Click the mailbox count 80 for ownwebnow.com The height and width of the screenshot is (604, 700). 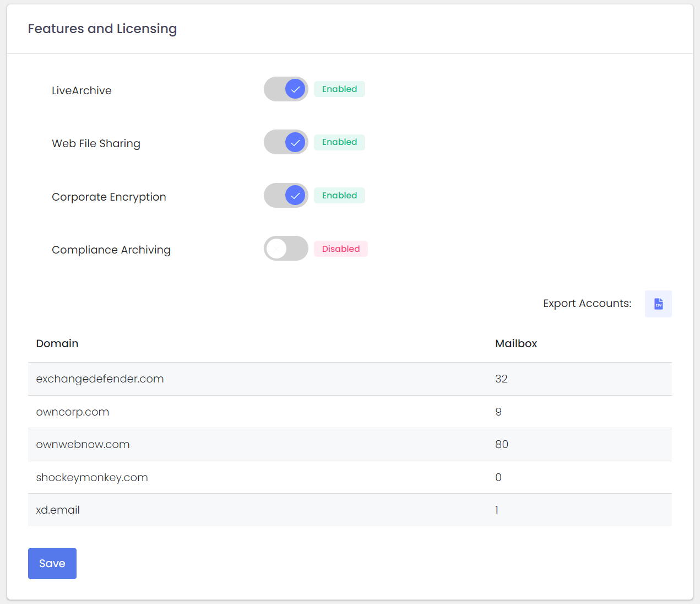pos(501,445)
